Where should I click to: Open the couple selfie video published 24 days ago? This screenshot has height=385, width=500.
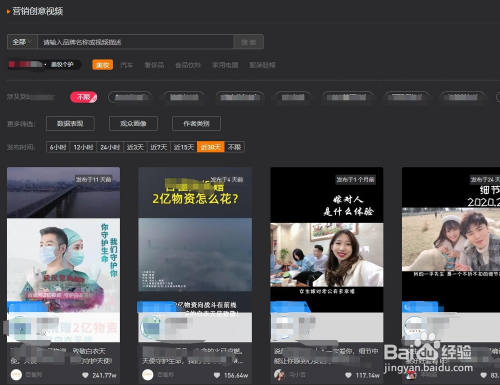pyautogui.click(x=451, y=254)
